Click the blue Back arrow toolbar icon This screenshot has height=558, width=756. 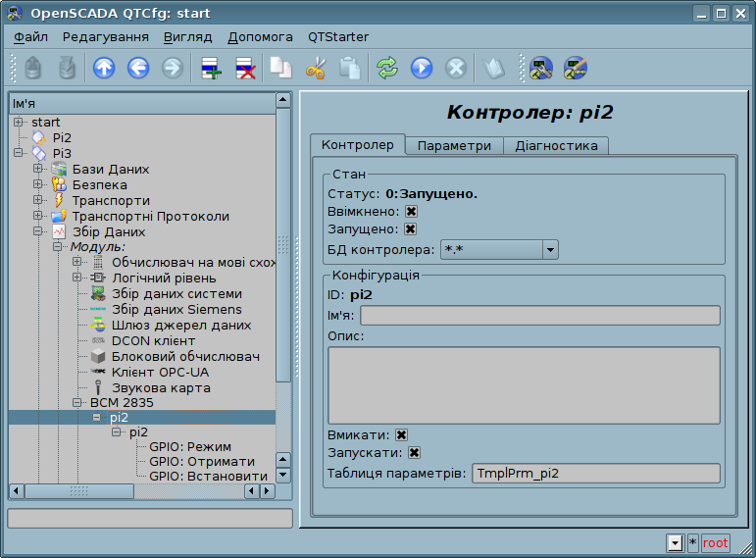pyautogui.click(x=137, y=68)
